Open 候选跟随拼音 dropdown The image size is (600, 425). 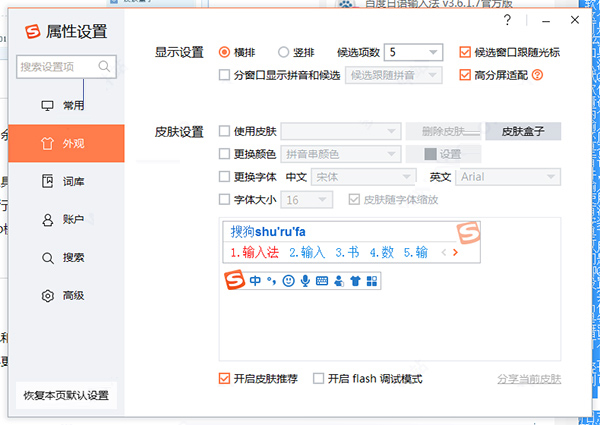pyautogui.click(x=394, y=75)
